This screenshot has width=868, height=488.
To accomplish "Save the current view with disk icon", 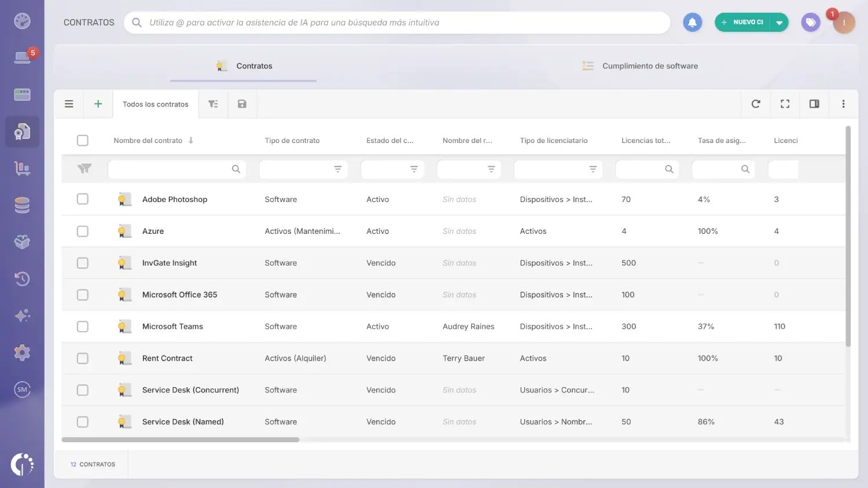I will click(x=242, y=104).
